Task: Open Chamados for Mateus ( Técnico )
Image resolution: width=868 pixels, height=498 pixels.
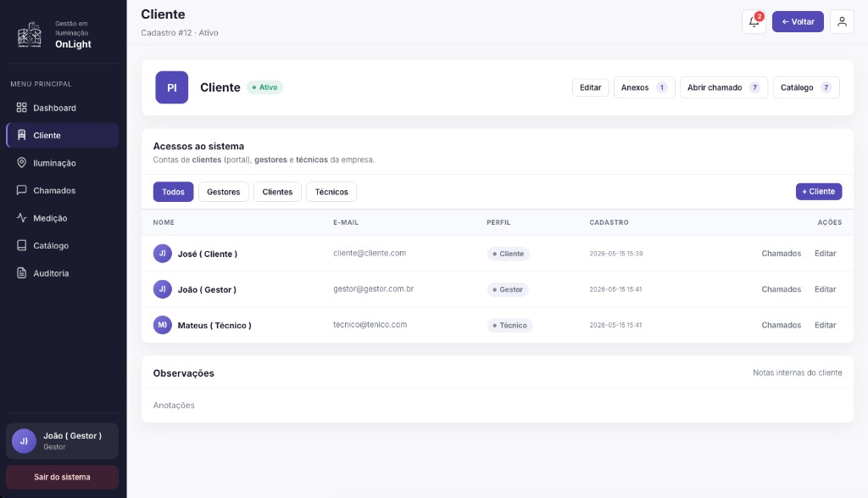Action: (x=781, y=325)
